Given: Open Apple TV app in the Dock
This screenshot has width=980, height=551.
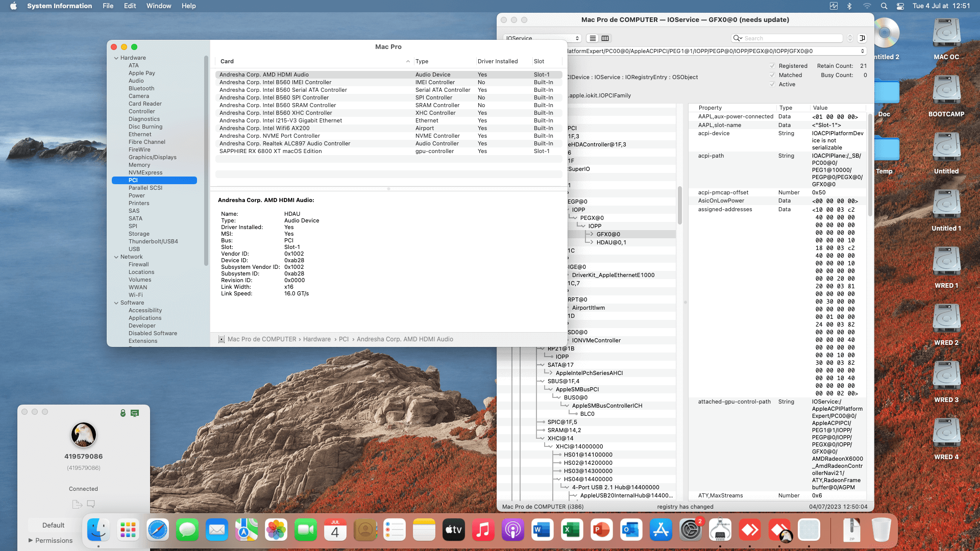Looking at the screenshot, I should pos(453,530).
